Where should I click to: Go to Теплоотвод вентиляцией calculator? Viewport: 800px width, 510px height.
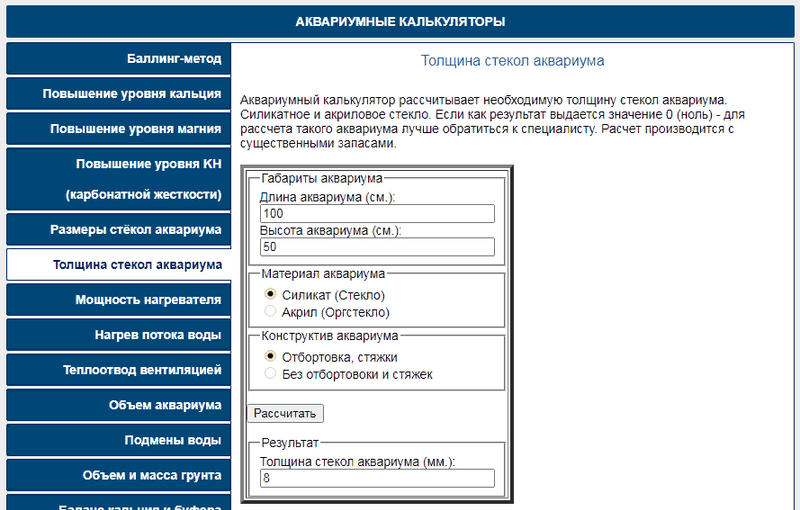118,370
